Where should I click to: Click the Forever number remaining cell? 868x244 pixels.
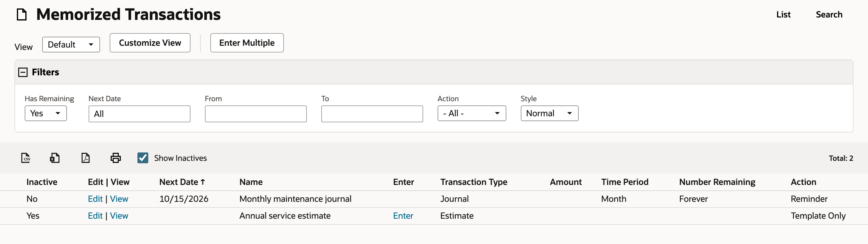pos(693,199)
